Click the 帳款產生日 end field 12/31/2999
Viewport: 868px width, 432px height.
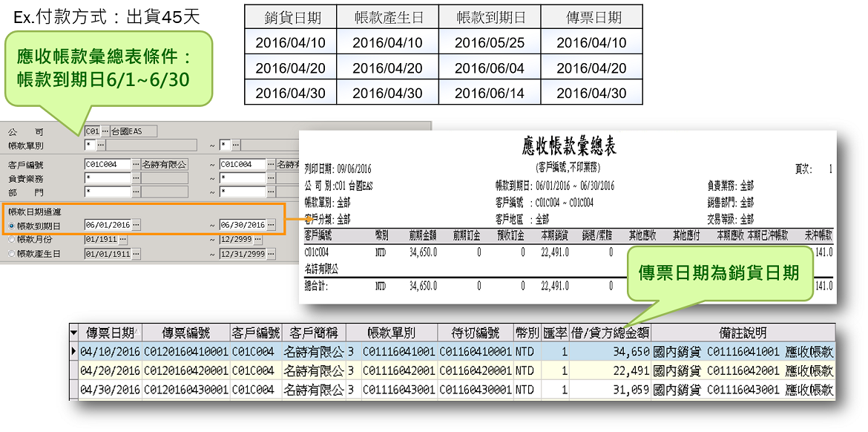[242, 254]
